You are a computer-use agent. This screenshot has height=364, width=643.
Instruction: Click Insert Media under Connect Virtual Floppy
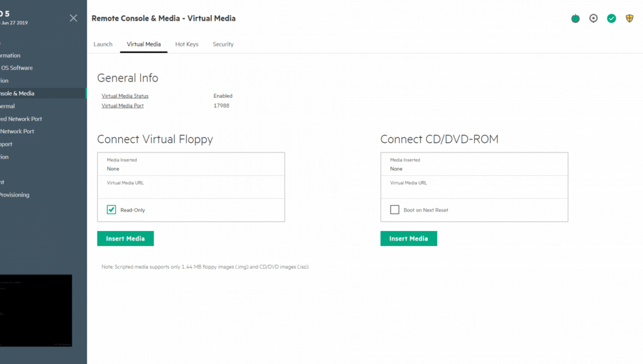[x=125, y=238]
